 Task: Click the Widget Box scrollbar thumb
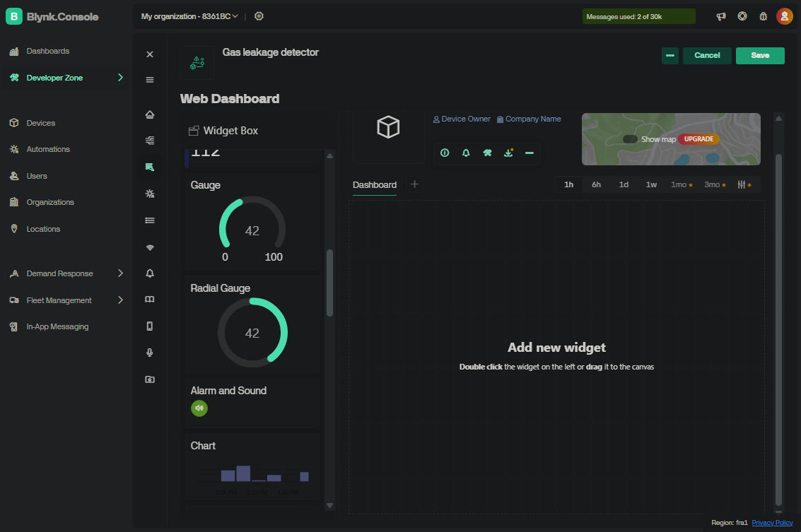(329, 283)
